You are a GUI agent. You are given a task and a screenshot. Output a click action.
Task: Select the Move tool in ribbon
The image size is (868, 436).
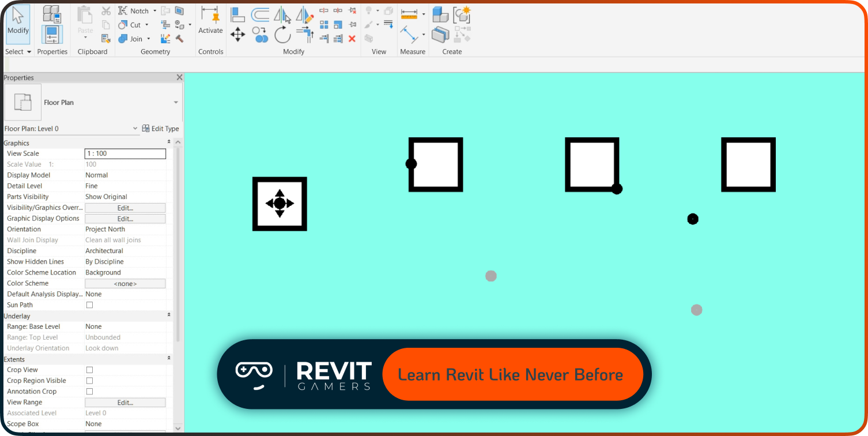tap(237, 35)
